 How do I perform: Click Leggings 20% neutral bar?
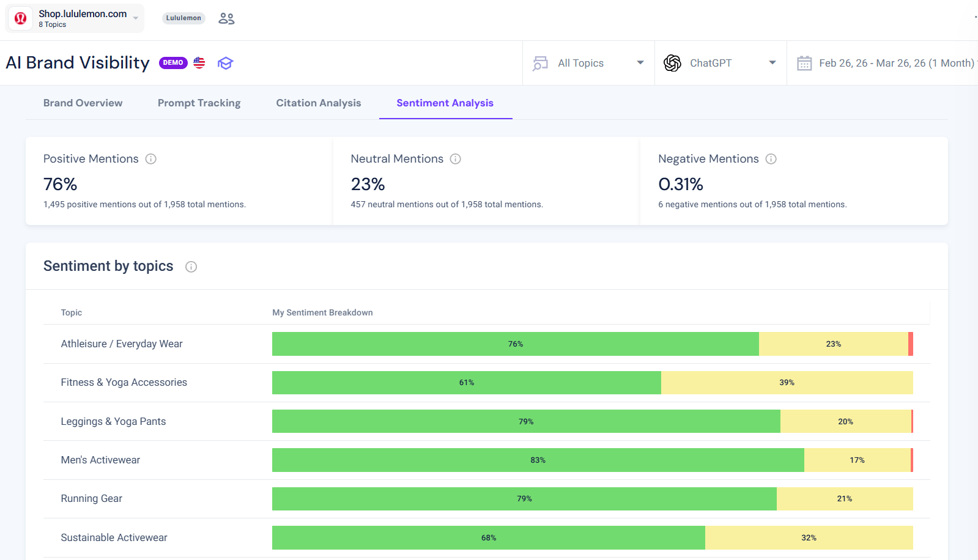[x=846, y=421]
